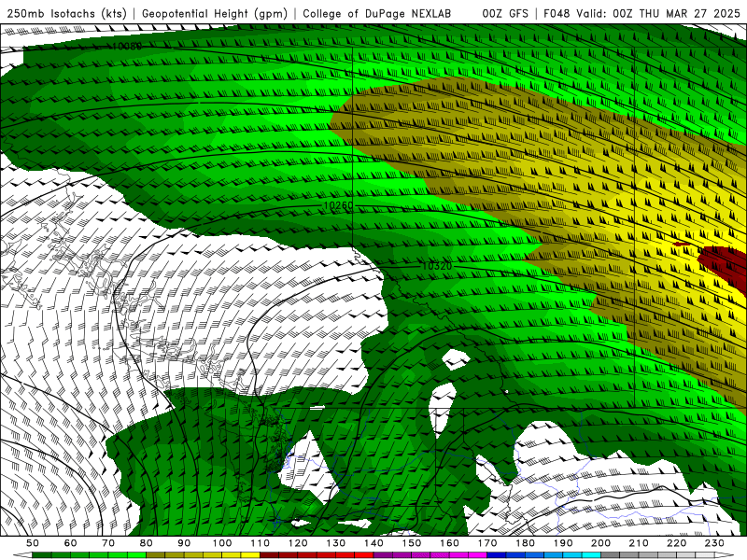
Task: Click the bright yellow 105–110 kt colorbar swatch
Action: point(250,555)
